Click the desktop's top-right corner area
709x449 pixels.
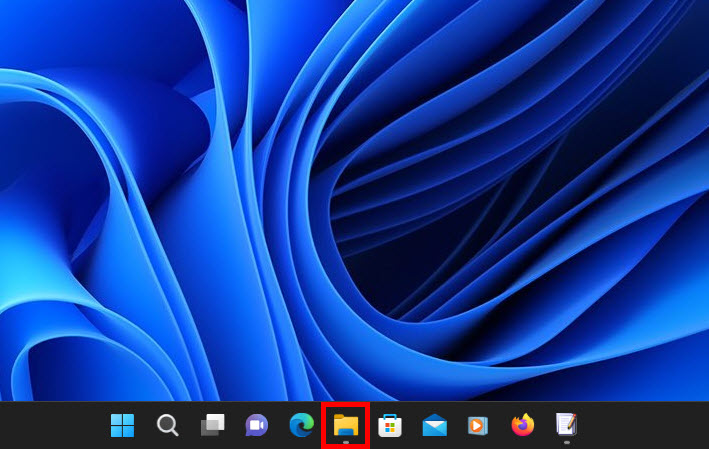pyautogui.click(x=690, y=15)
